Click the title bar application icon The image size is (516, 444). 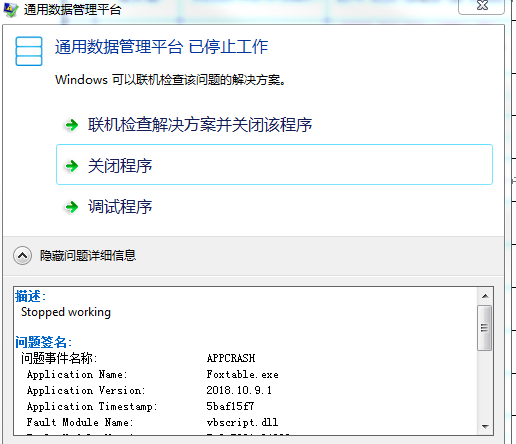(x=11, y=10)
